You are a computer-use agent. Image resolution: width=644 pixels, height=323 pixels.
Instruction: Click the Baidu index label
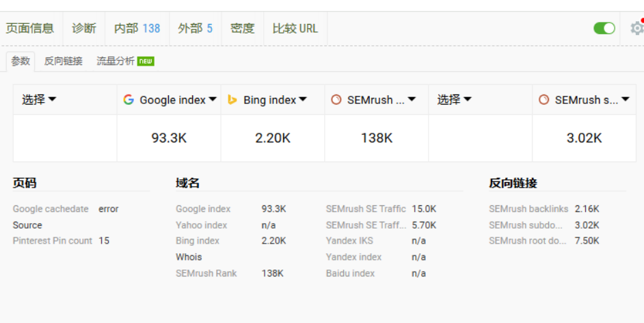350,273
